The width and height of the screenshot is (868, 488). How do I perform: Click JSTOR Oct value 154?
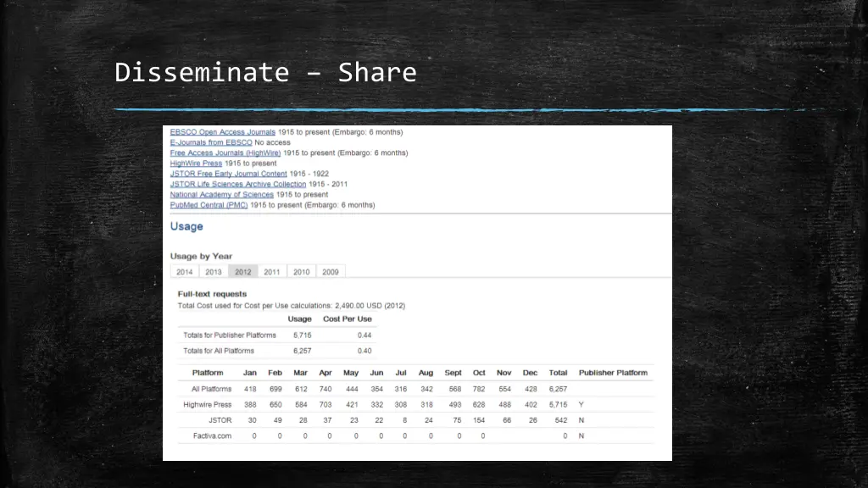click(x=479, y=420)
